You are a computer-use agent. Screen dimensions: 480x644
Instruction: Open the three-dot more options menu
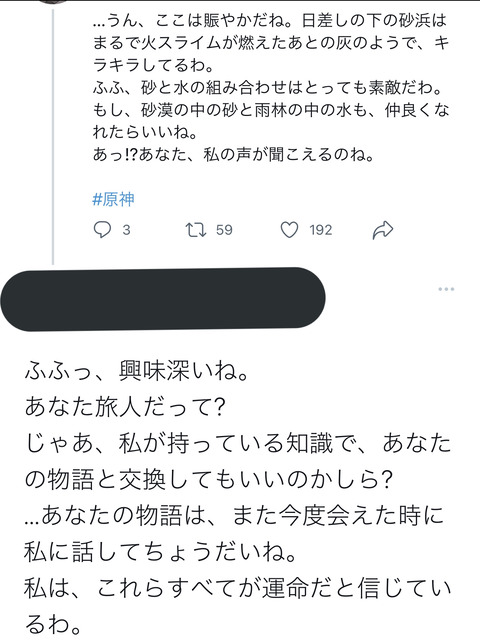(x=446, y=289)
